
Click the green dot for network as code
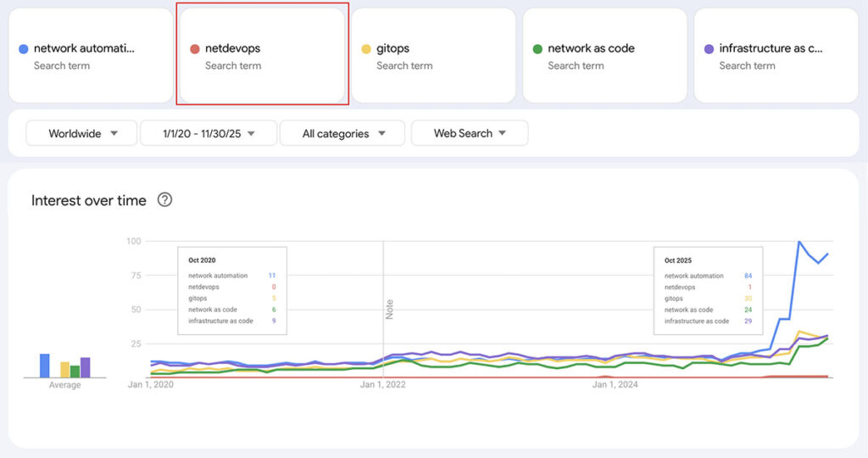coord(537,48)
